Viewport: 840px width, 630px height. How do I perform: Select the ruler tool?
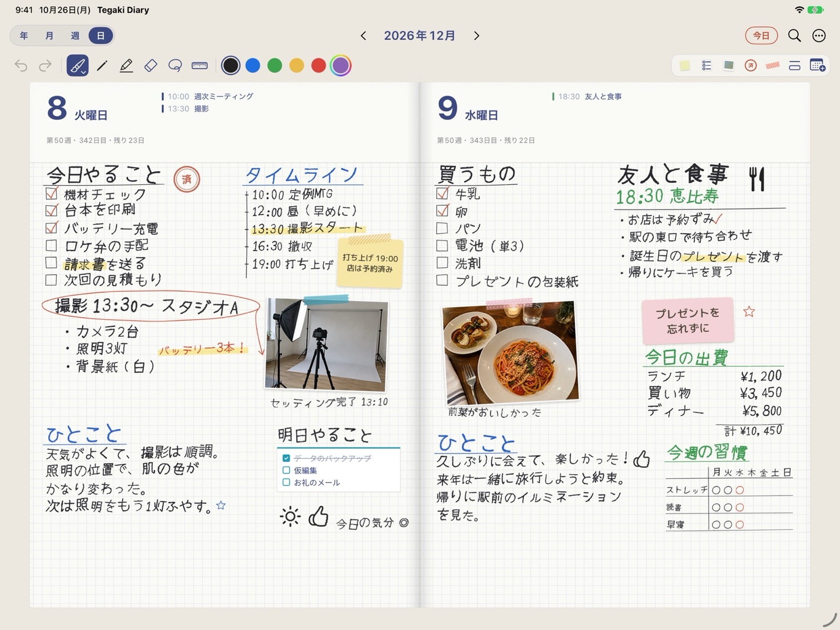[199, 66]
